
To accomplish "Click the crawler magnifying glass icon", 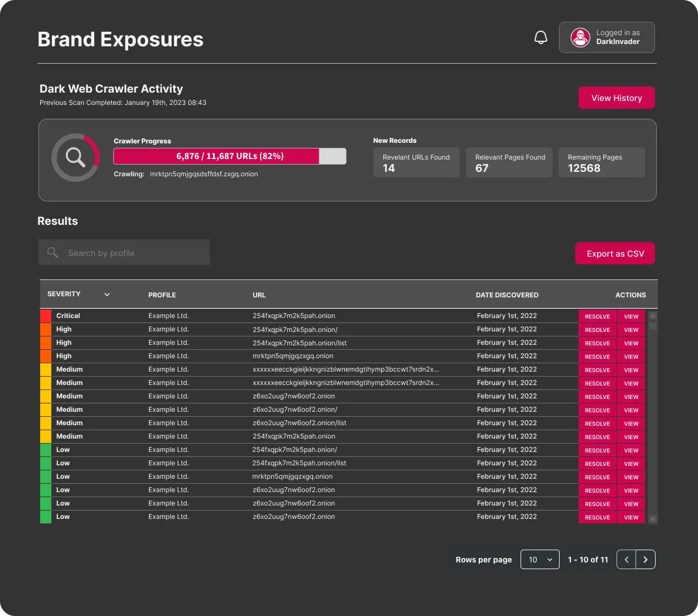I will click(x=75, y=157).
